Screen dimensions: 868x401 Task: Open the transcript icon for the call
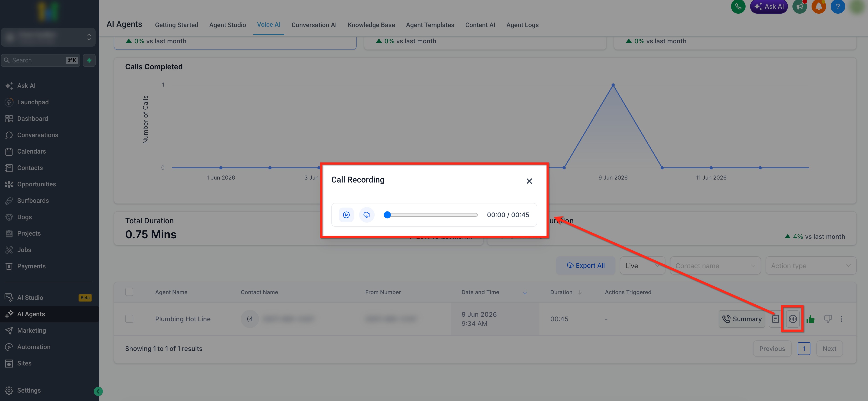775,319
